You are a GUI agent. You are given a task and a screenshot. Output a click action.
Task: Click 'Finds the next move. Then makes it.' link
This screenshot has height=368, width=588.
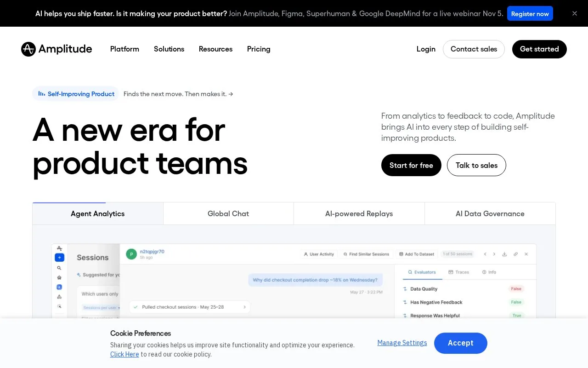[178, 94]
